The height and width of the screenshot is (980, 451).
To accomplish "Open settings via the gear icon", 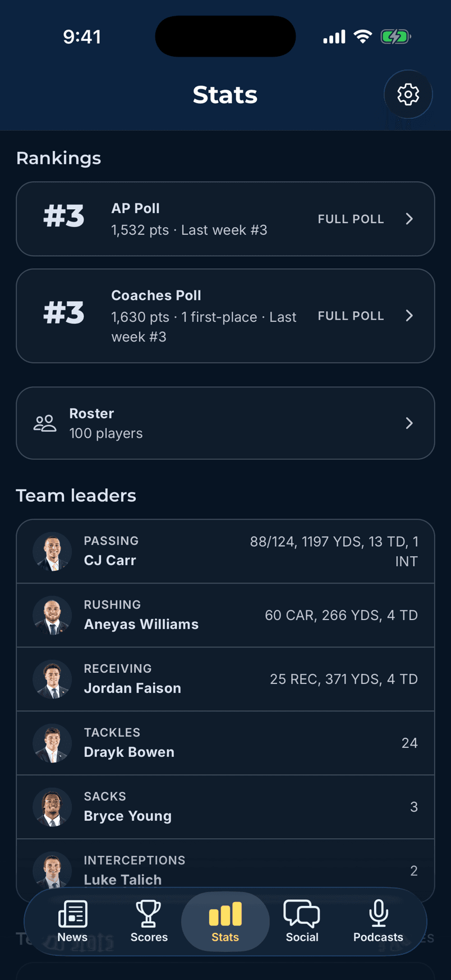I will click(408, 95).
